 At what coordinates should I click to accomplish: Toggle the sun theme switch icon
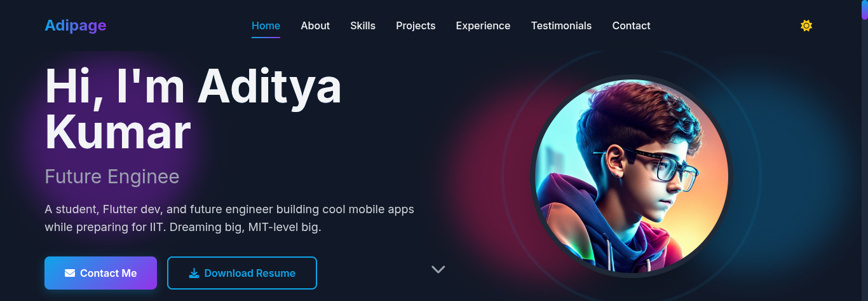pyautogui.click(x=806, y=25)
